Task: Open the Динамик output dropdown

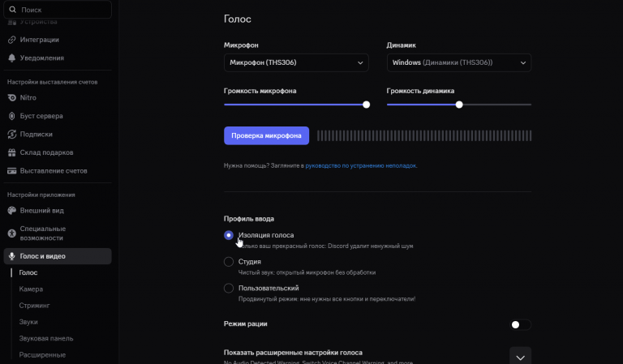Action: pyautogui.click(x=459, y=62)
